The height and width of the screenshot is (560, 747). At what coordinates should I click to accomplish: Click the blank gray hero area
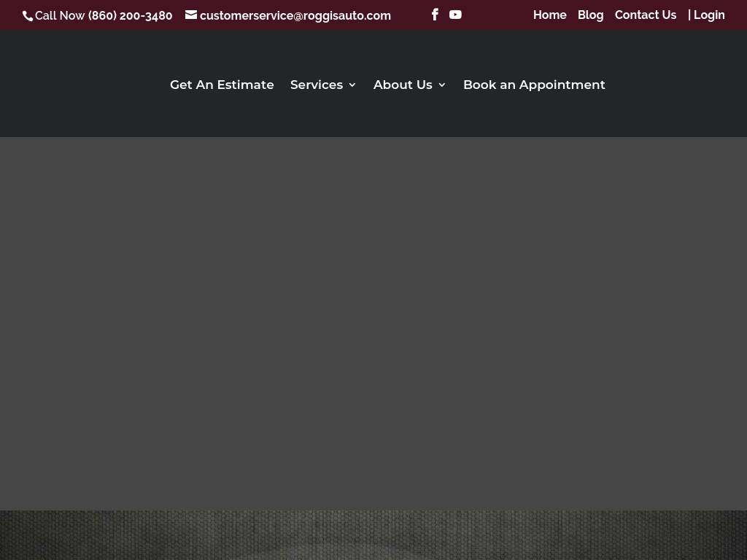tap(373, 321)
